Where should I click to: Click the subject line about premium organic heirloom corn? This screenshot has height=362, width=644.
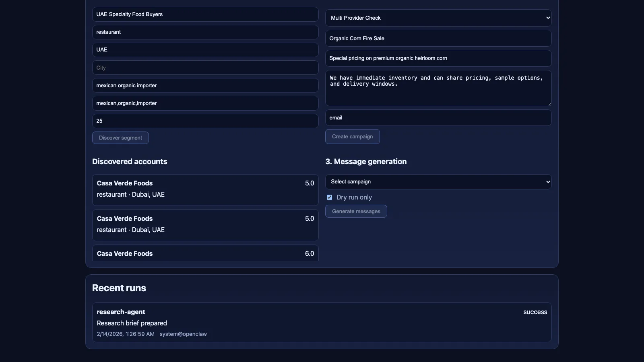point(438,58)
